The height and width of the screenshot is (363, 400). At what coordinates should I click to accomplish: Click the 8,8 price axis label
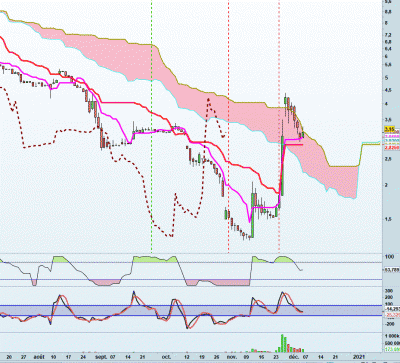[x=388, y=12]
